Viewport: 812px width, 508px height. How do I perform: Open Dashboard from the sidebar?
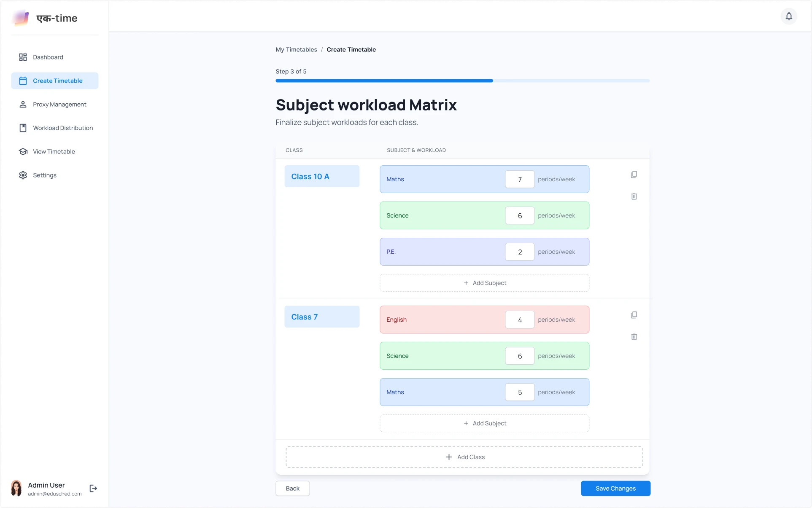(55, 57)
